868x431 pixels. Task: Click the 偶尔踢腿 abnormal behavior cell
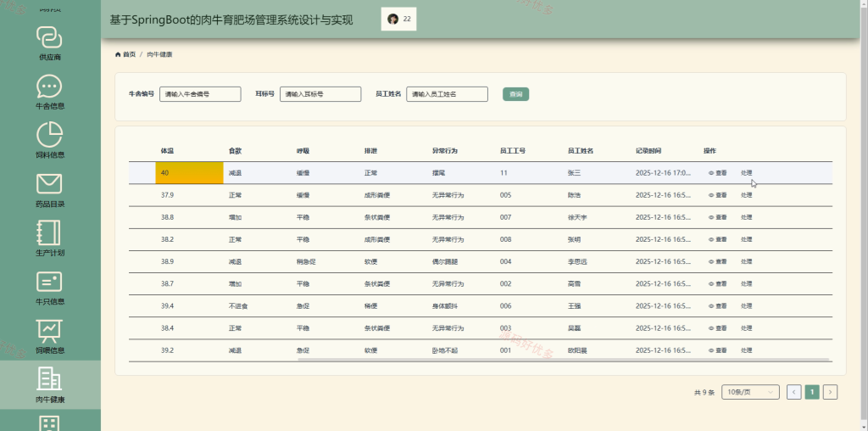pyautogui.click(x=445, y=261)
